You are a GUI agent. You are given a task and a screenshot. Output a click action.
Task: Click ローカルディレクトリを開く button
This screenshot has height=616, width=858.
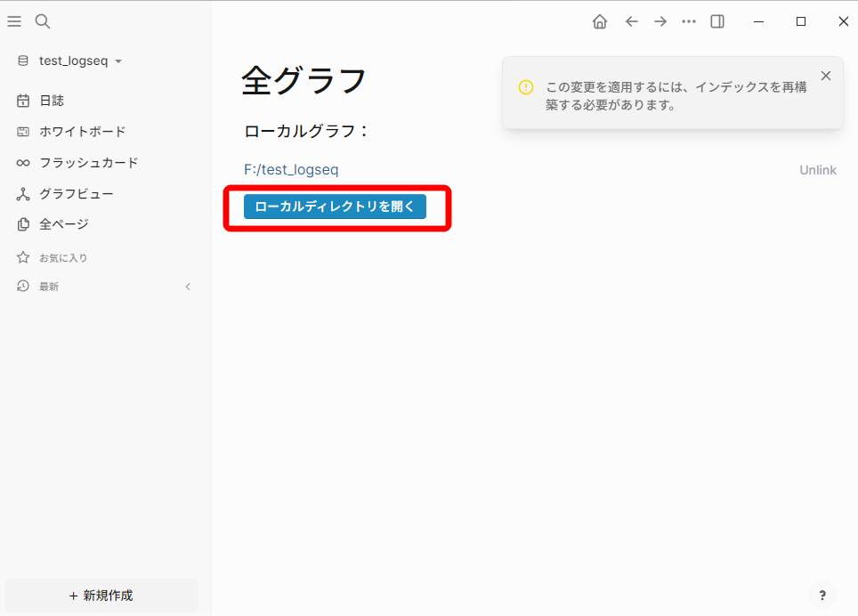(x=335, y=207)
